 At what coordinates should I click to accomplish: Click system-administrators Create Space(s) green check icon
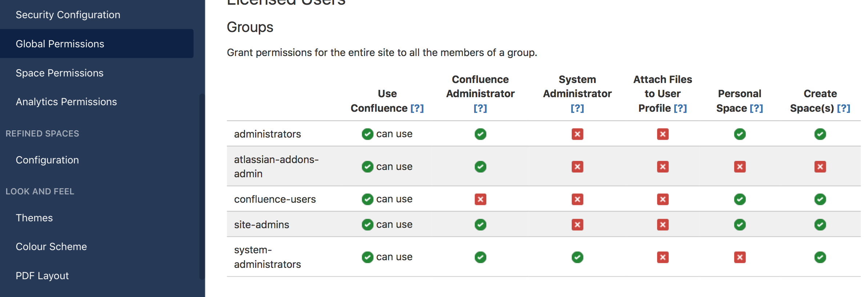pos(820,257)
